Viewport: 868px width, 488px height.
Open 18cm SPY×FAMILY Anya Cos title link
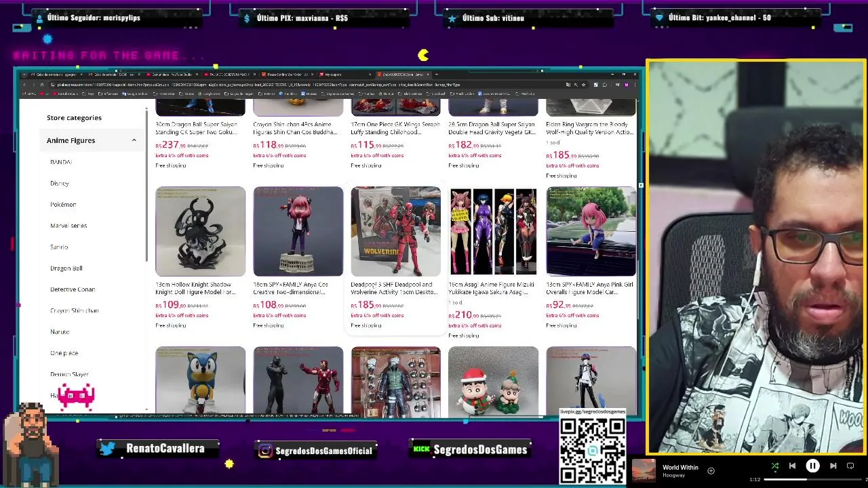[x=291, y=288]
